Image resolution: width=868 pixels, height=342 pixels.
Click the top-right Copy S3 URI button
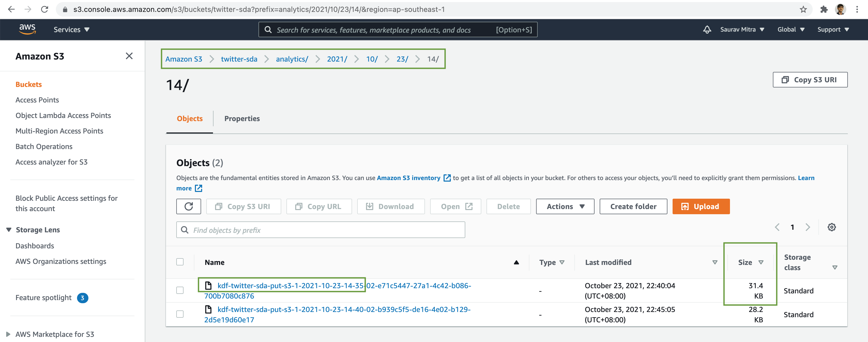[x=810, y=80]
